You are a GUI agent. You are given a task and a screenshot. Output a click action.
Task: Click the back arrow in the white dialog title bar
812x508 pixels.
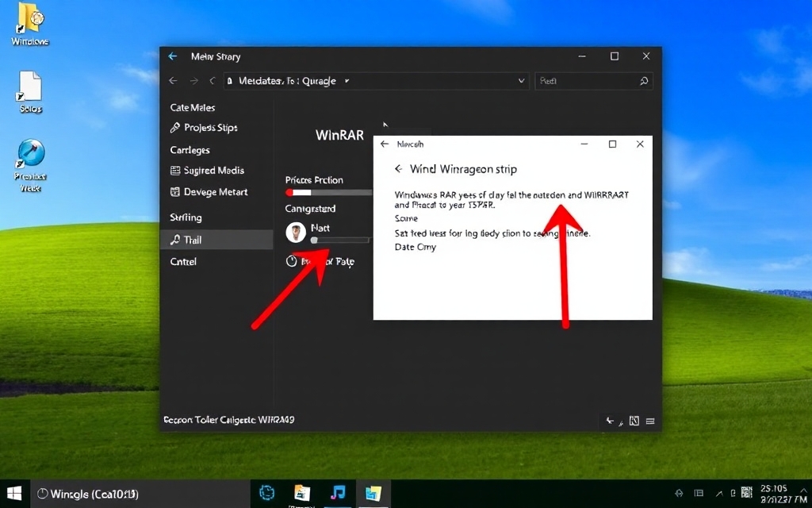pos(385,144)
